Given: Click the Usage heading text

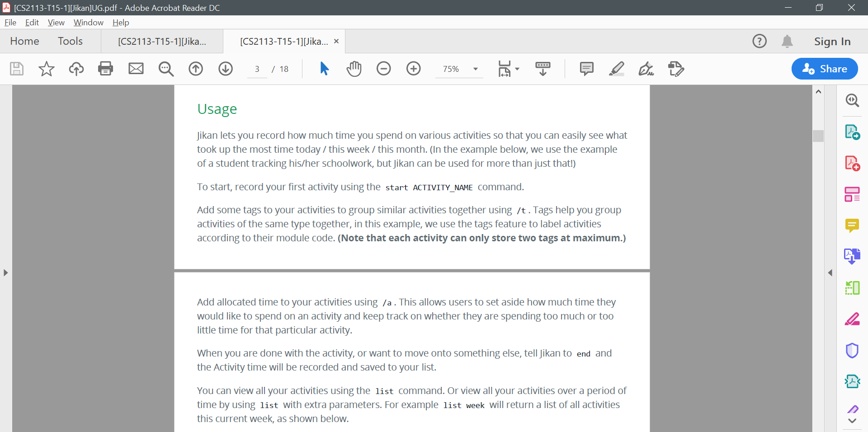Looking at the screenshot, I should (217, 109).
